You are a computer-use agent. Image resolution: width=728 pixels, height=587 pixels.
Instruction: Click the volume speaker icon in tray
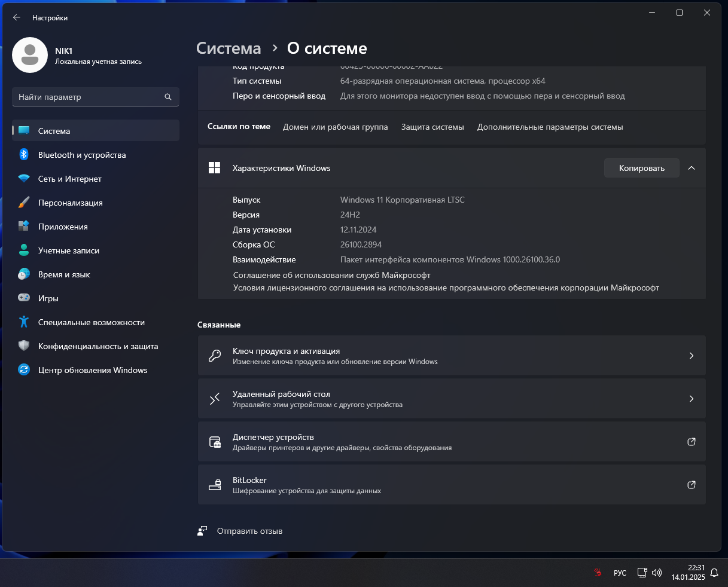click(x=656, y=573)
